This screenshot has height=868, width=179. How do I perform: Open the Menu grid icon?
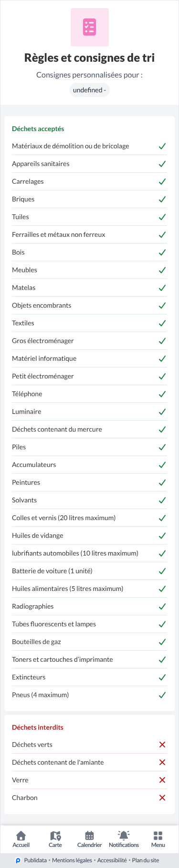[158, 835]
